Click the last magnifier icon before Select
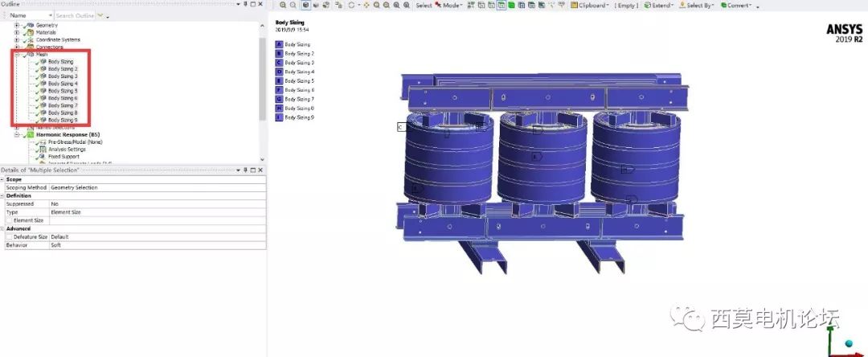The image size is (868, 357). point(407,5)
